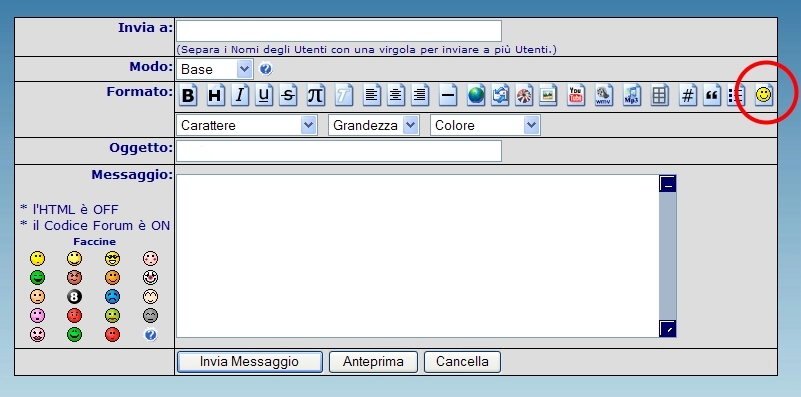Image resolution: width=801 pixels, height=397 pixels.
Task: Apply italic formatting
Action: point(240,95)
